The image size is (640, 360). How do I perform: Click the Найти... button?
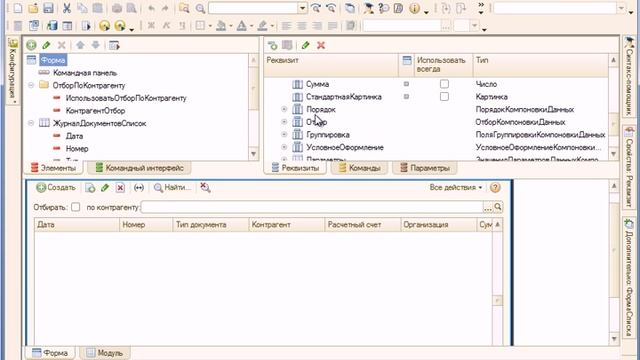[x=172, y=188]
